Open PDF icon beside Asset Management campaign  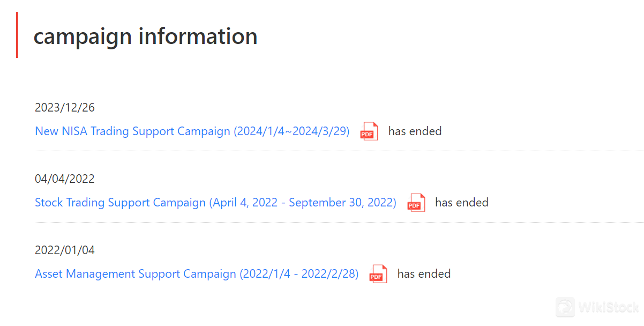[378, 274]
